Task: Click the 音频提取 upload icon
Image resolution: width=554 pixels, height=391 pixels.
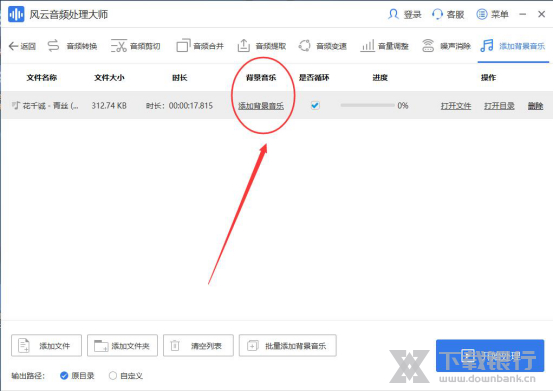Action: point(244,46)
